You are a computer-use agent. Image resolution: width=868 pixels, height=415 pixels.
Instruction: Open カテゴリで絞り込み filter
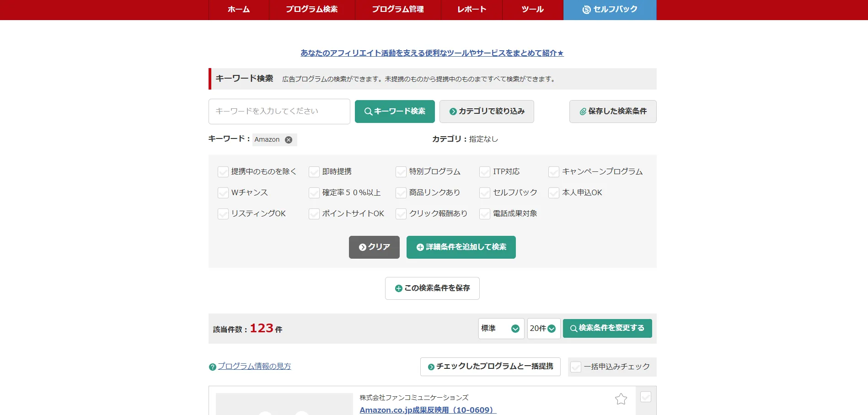487,112
